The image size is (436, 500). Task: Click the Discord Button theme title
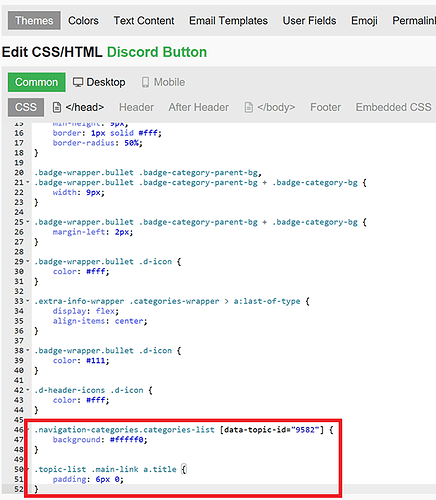pyautogui.click(x=157, y=52)
